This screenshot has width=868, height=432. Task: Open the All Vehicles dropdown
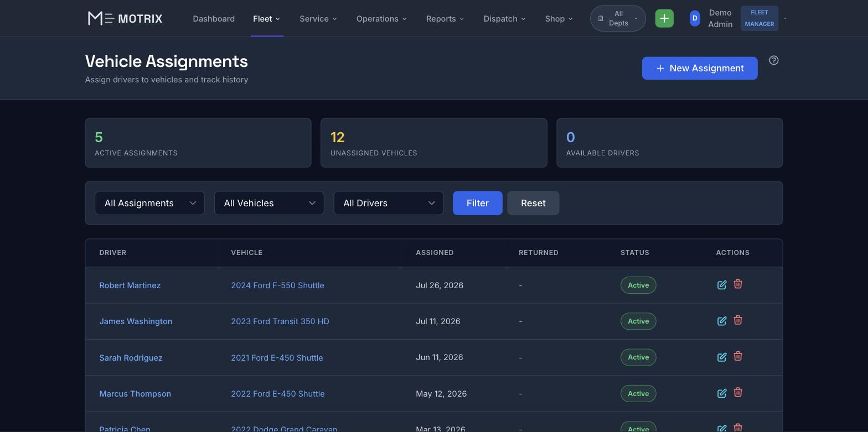(269, 203)
